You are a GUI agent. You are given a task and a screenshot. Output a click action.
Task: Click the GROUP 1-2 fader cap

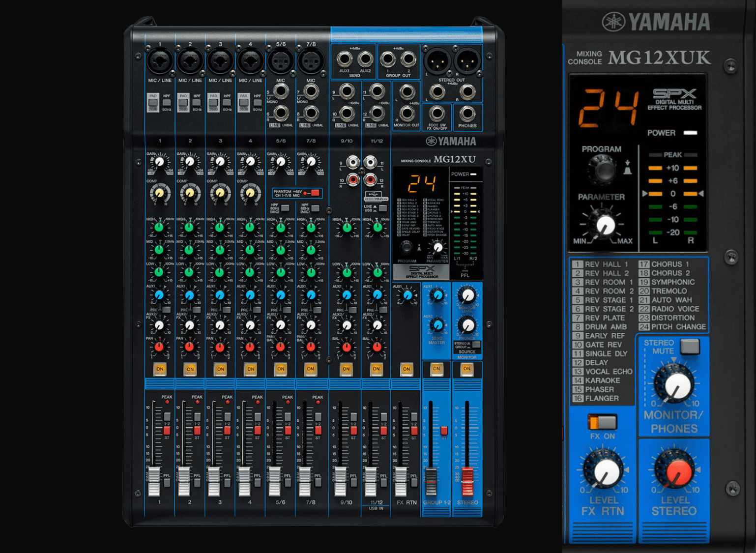pyautogui.click(x=431, y=481)
